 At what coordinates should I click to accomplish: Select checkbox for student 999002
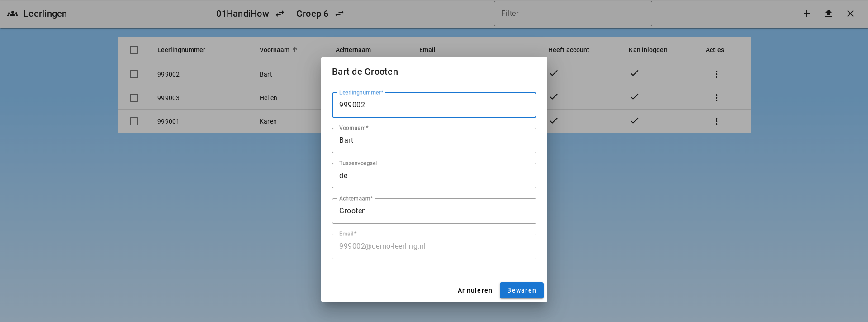(134, 74)
